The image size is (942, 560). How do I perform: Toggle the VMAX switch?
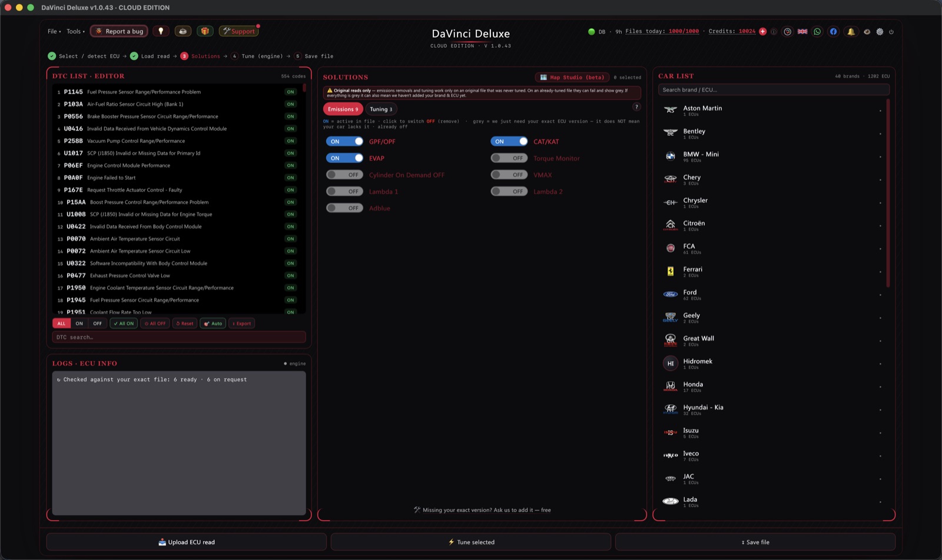click(509, 175)
